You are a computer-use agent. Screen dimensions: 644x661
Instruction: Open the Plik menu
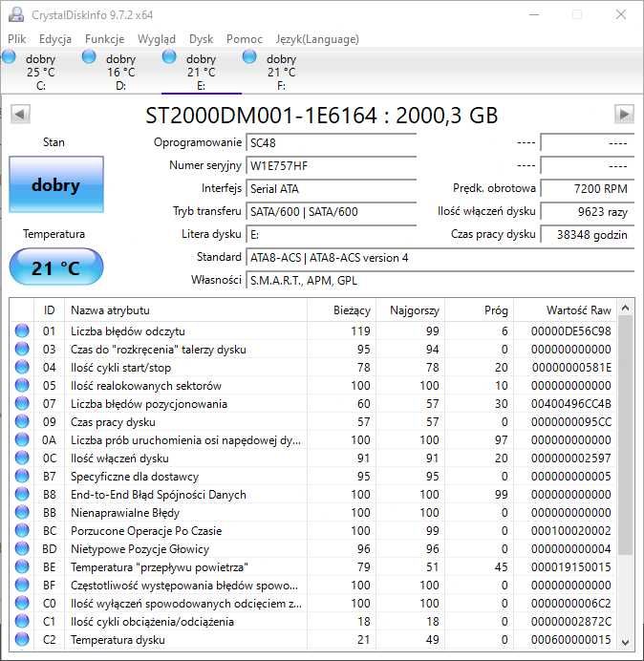[17, 39]
